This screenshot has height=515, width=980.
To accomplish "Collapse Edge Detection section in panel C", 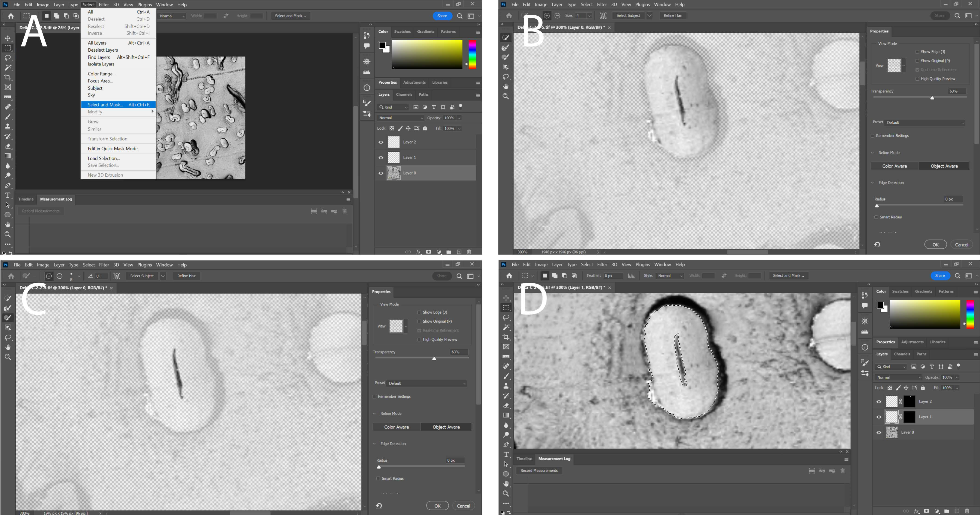I will [374, 444].
